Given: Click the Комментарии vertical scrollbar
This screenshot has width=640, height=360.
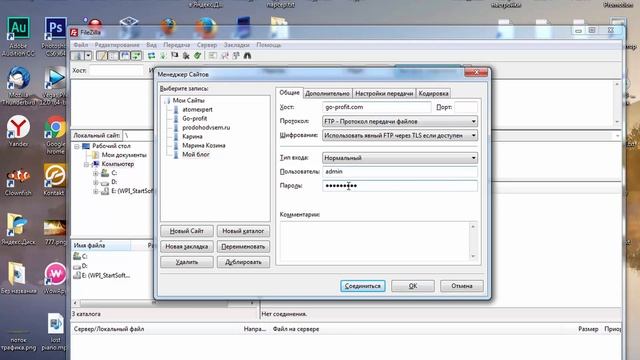Looking at the screenshot, I should pos(473,241).
